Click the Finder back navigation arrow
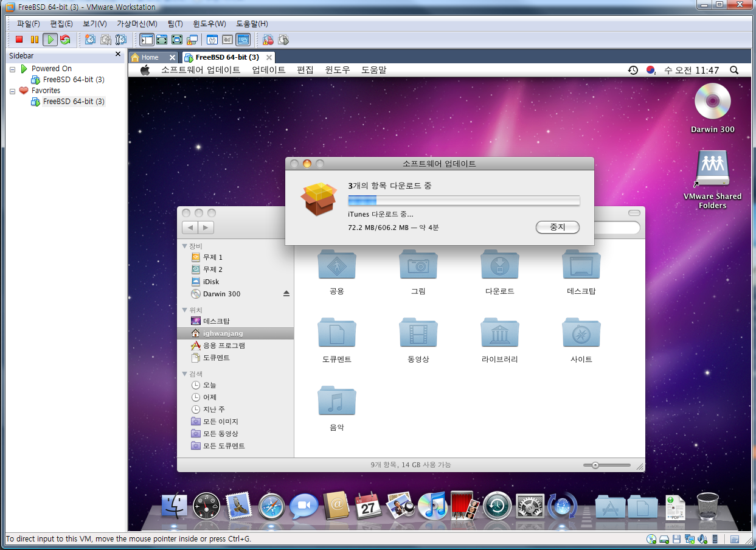Screen dimensions: 756x550 click(x=190, y=227)
